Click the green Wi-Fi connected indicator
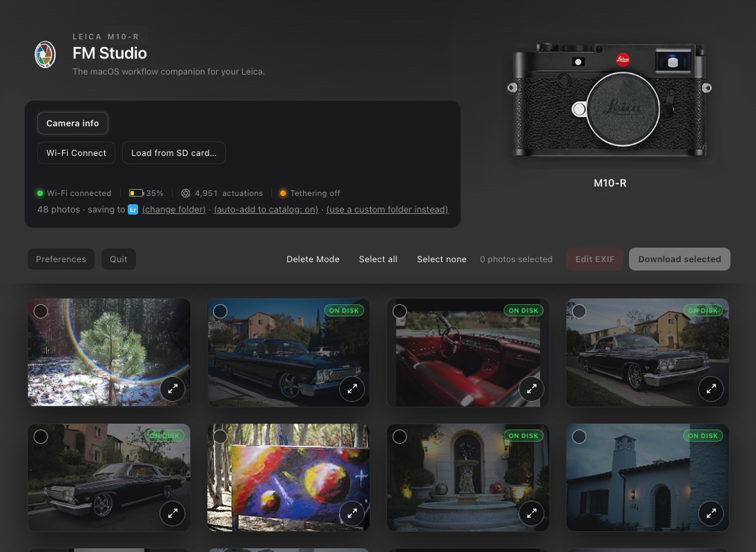Viewport: 756px width, 552px height. pyautogui.click(x=40, y=193)
